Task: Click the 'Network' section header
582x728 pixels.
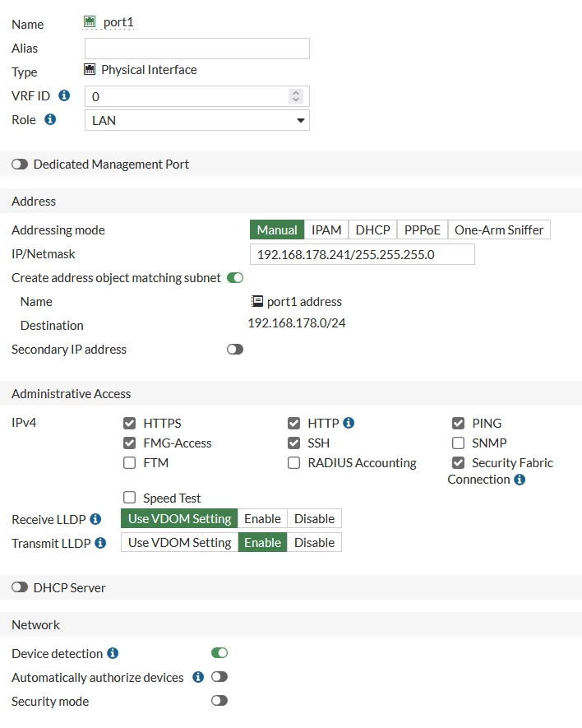Action: 35,625
